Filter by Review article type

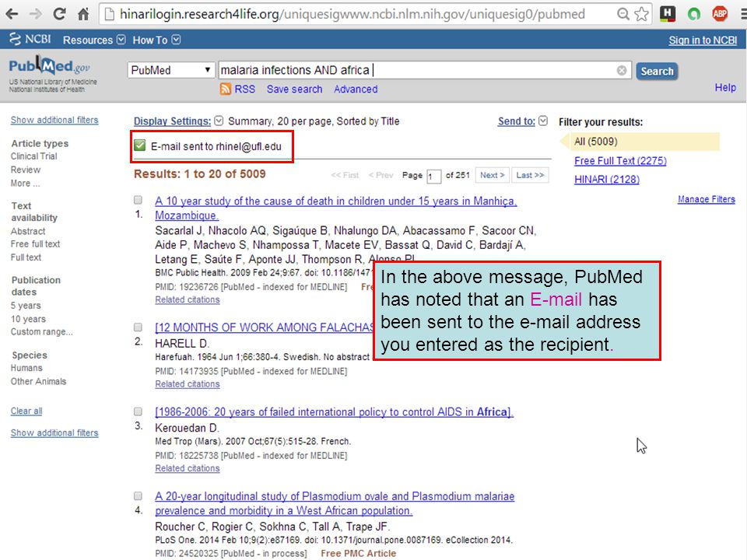(x=25, y=170)
